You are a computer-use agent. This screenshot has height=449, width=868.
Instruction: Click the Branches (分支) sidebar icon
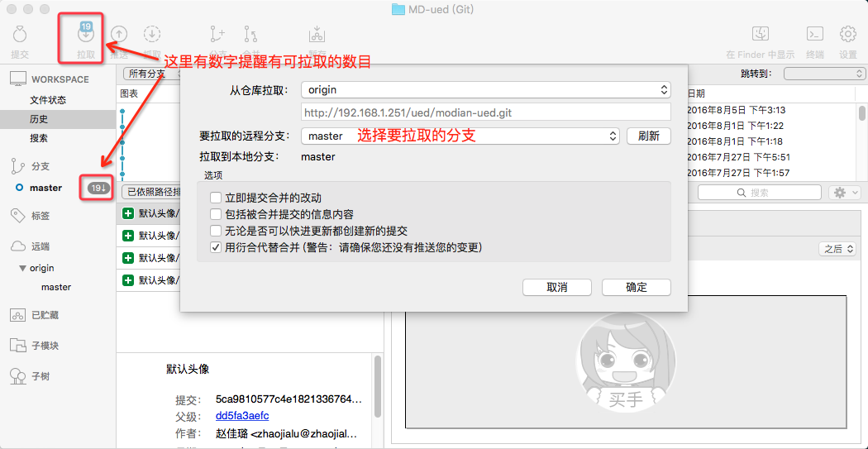(17, 165)
